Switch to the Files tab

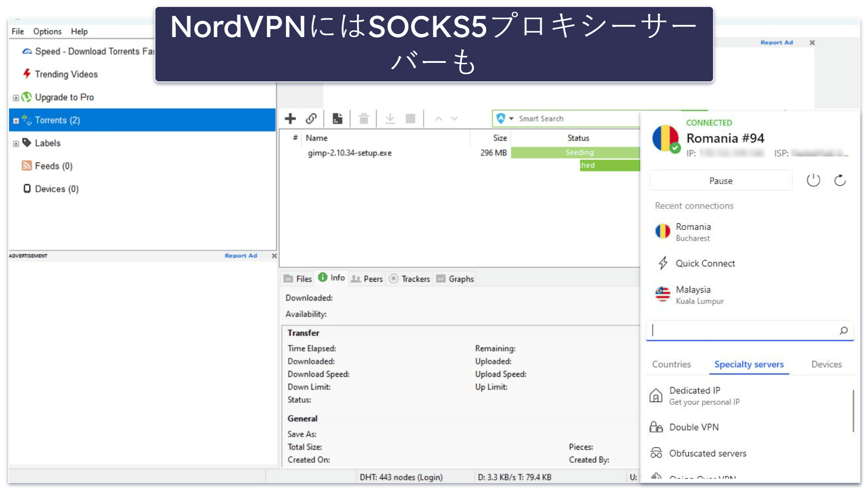click(x=298, y=279)
